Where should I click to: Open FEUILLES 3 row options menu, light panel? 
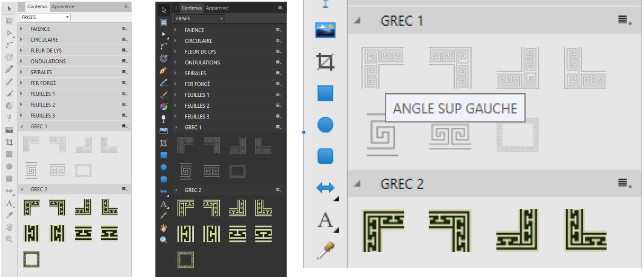[x=124, y=115]
